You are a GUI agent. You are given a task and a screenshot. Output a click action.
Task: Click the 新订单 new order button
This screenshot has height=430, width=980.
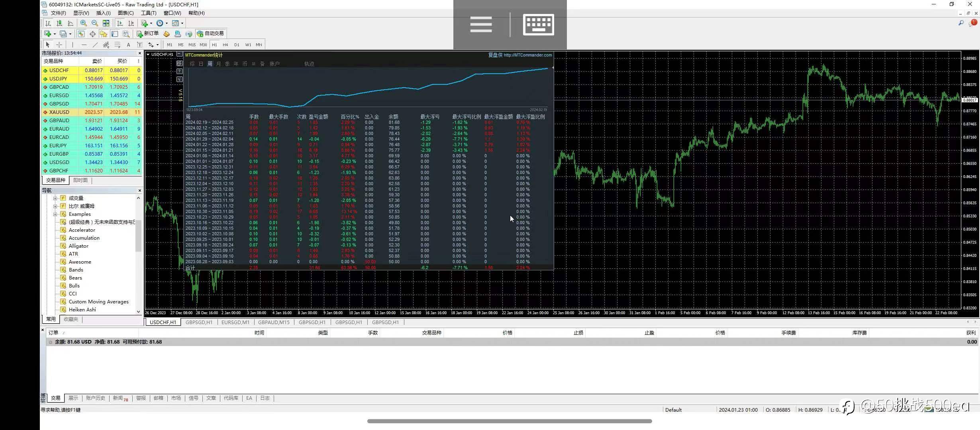click(x=147, y=33)
